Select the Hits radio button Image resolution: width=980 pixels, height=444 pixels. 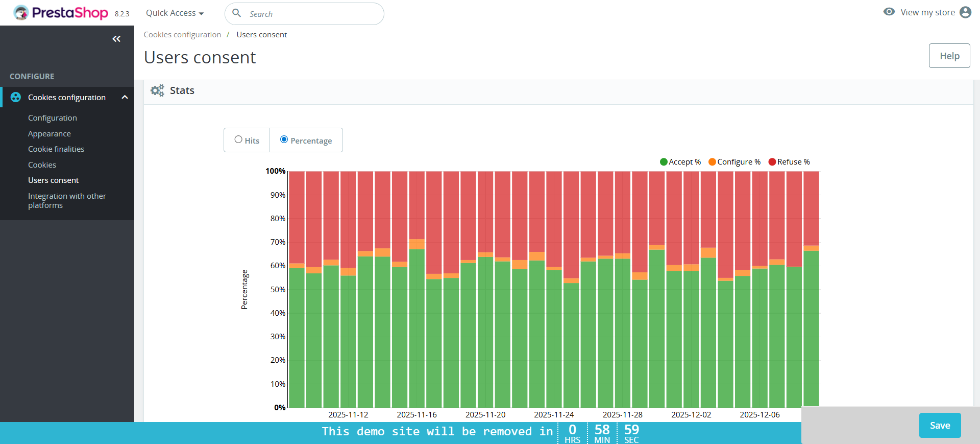(238, 139)
